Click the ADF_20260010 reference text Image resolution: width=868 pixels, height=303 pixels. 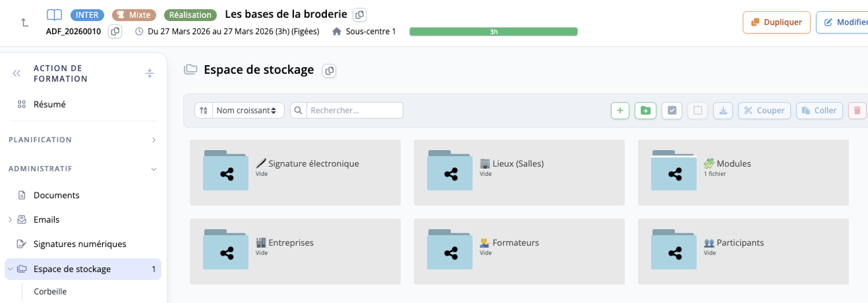click(73, 31)
